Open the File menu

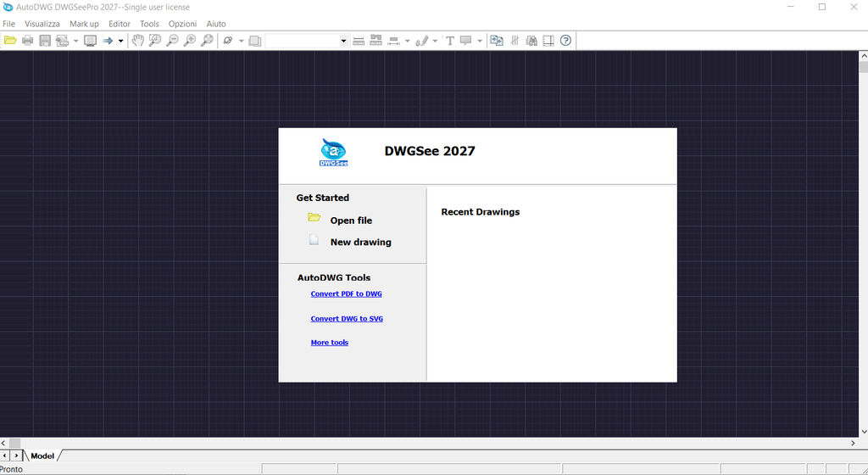[8, 24]
